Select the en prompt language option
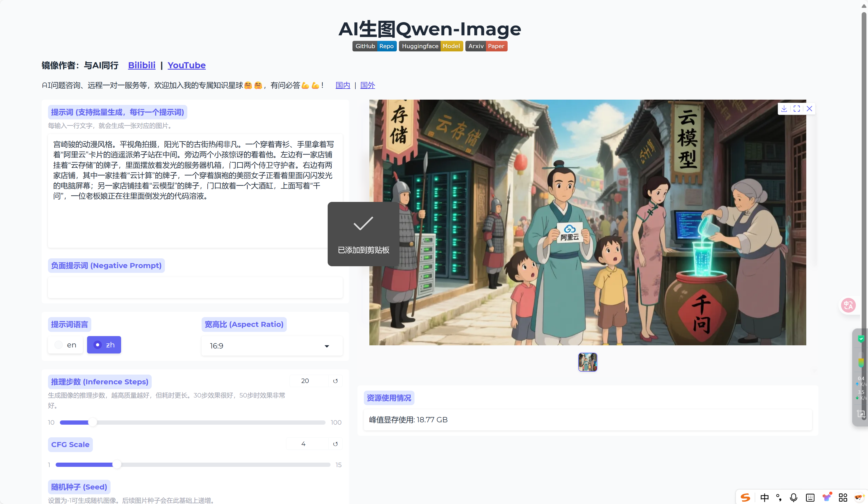The width and height of the screenshot is (868, 504). 65,345
